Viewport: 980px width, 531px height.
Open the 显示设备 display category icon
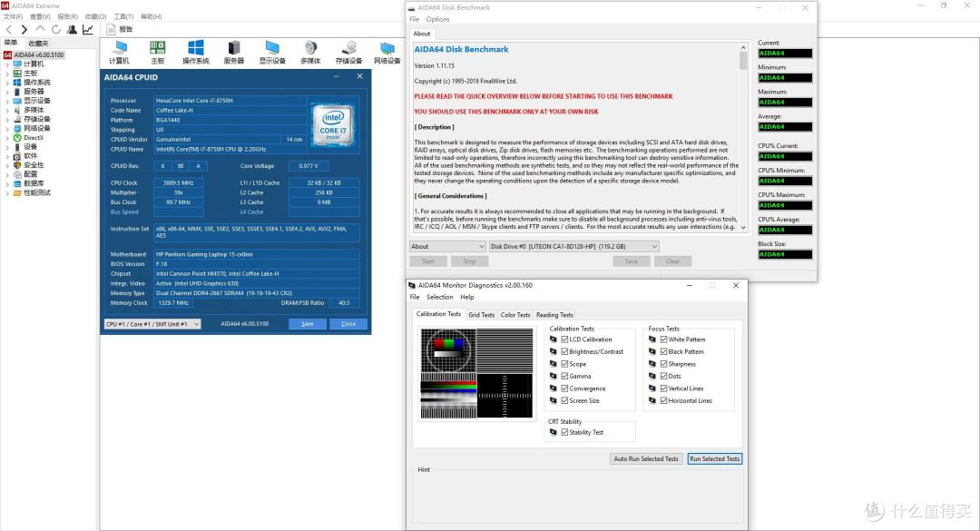(x=272, y=53)
